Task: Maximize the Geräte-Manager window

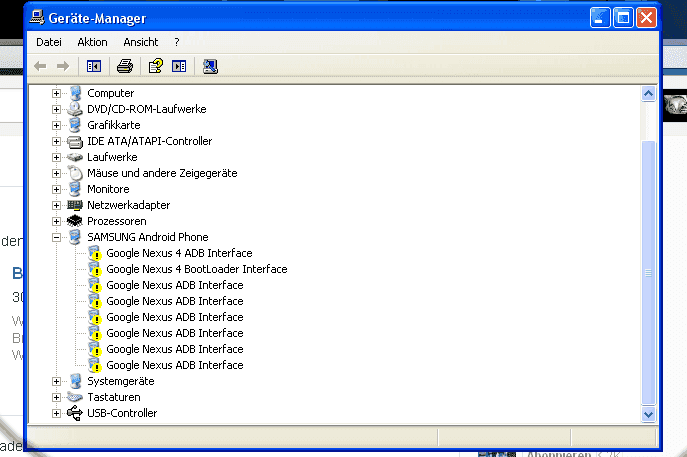Action: click(623, 18)
